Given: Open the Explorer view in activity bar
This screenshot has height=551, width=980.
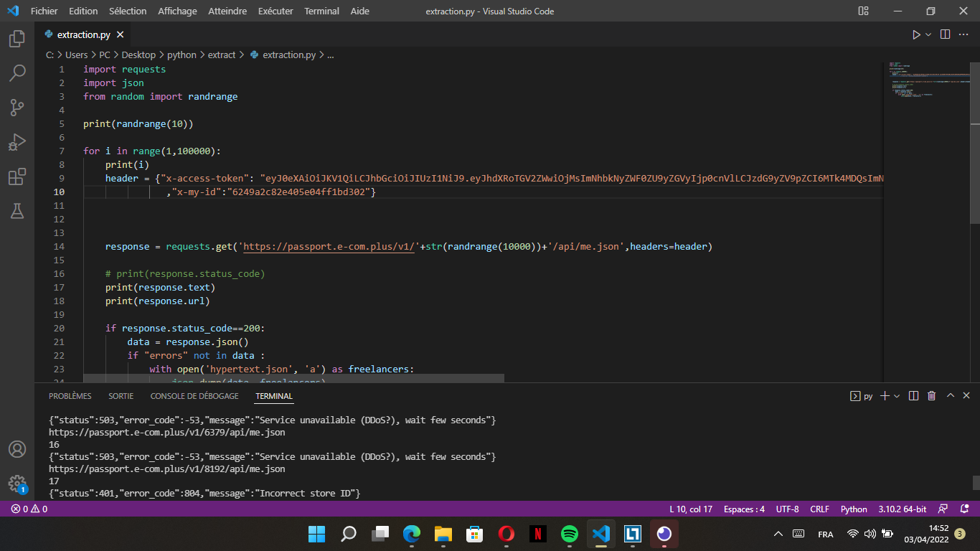Looking at the screenshot, I should pyautogui.click(x=17, y=39).
